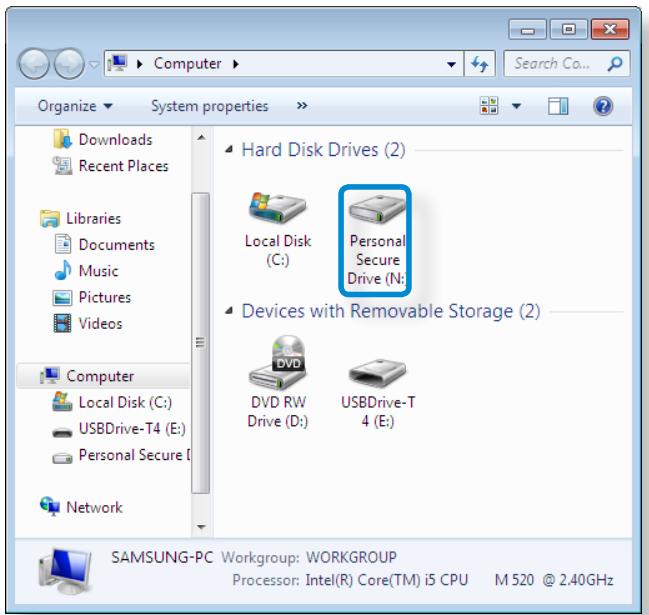Click the Back navigation arrow

34,64
